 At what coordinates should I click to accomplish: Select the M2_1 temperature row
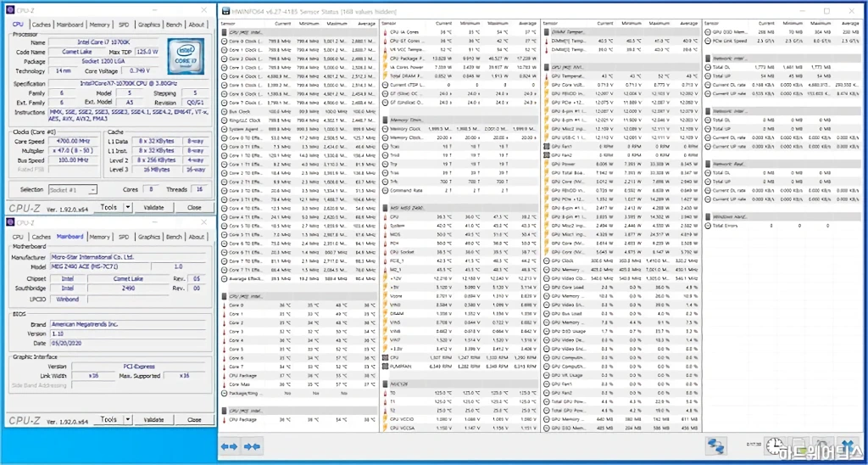point(460,269)
